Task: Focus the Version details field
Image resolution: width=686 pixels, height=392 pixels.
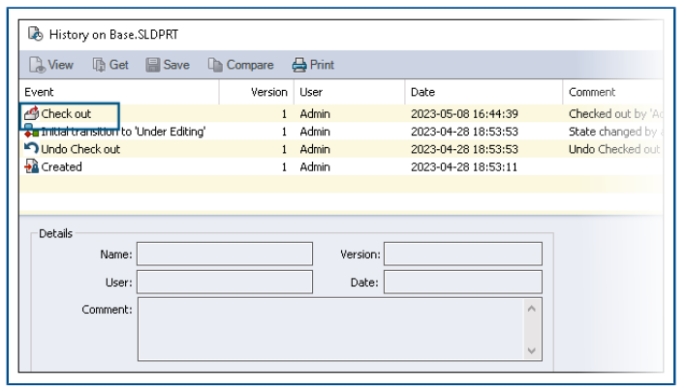Action: click(x=463, y=254)
